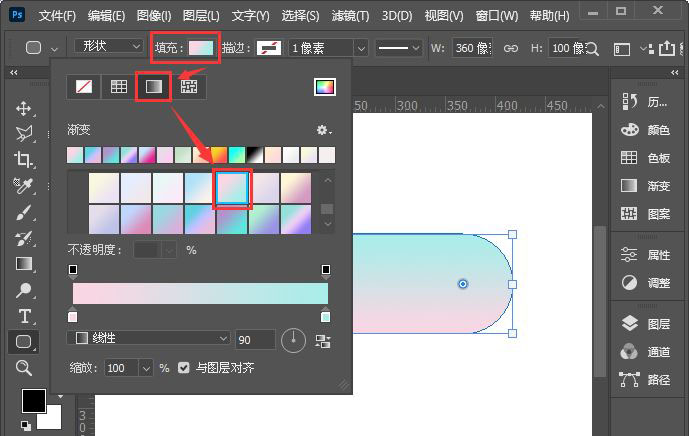This screenshot has width=689, height=436.
Task: Set fill type to solid color
Action: pyautogui.click(x=119, y=87)
